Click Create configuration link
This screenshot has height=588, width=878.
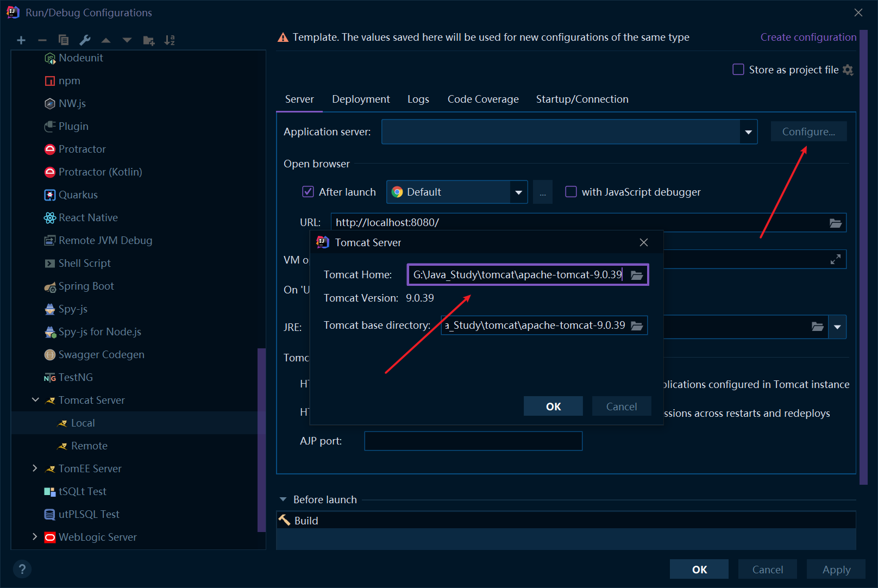click(x=808, y=37)
